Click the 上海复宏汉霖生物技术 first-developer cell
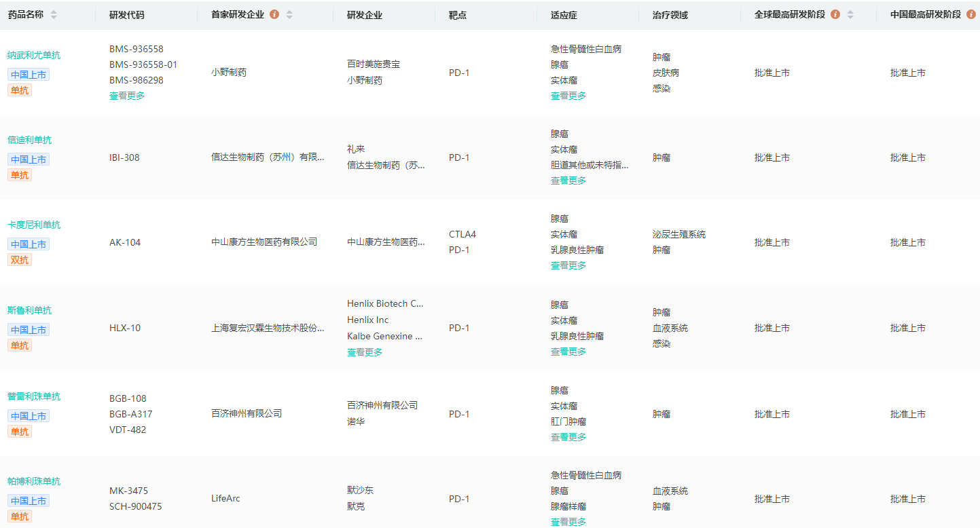The width and height of the screenshot is (980, 528). [268, 328]
